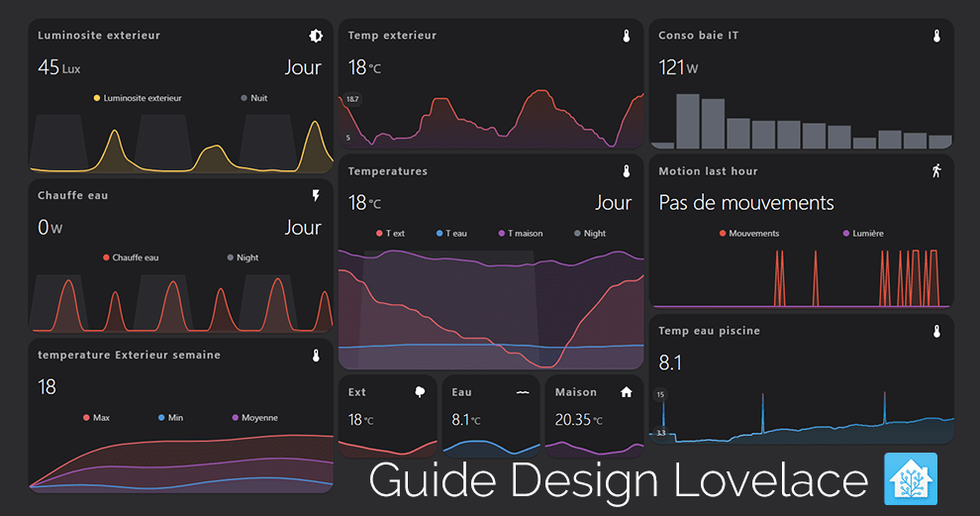Image resolution: width=980 pixels, height=516 pixels.
Task: Toggle the Night legend in Chauffe eau card
Action: 243,258
